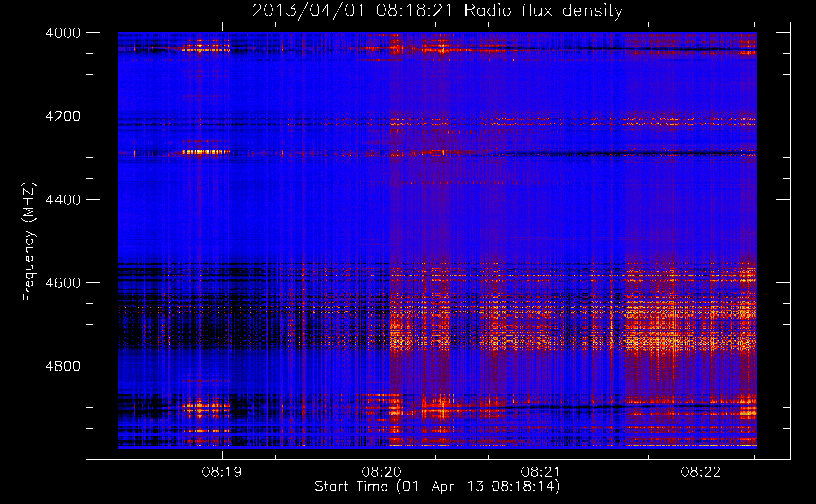Viewport: 816px width, 504px height.
Task: Click the 08:20 time tick label
Action: tap(382, 472)
